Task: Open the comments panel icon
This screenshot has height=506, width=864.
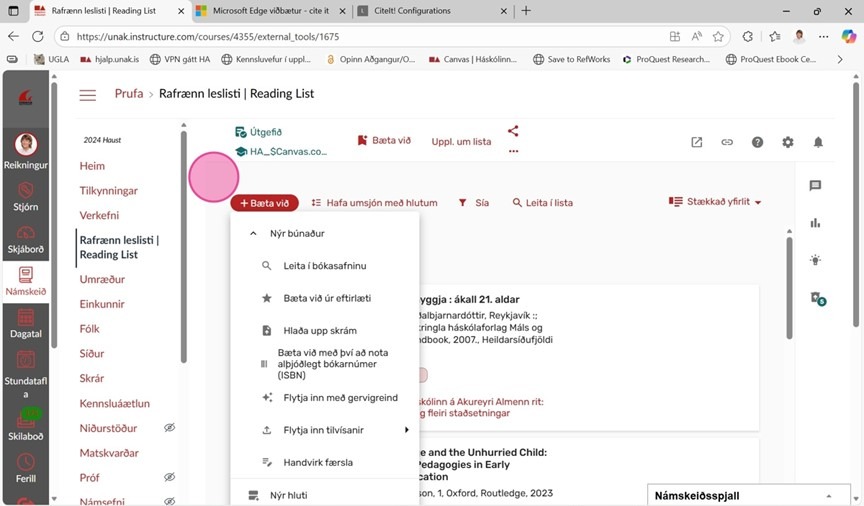Action: [x=815, y=186]
